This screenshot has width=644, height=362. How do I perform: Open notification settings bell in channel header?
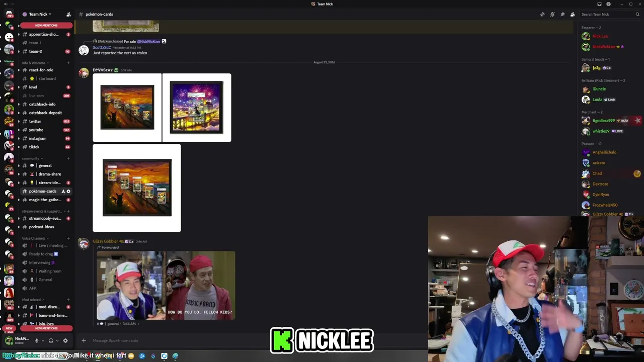[552, 14]
